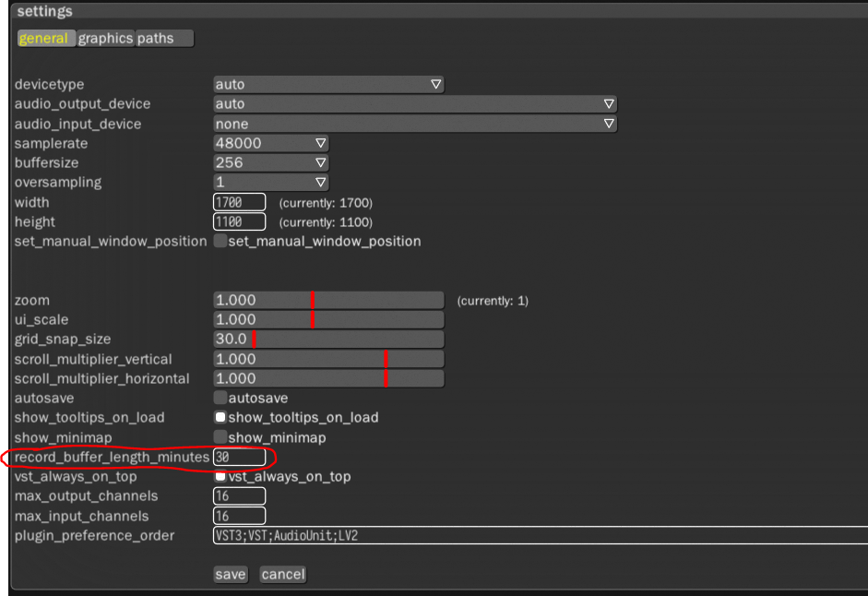This screenshot has height=596, width=868.
Task: Select the general settings tab
Action: pyautogui.click(x=47, y=39)
